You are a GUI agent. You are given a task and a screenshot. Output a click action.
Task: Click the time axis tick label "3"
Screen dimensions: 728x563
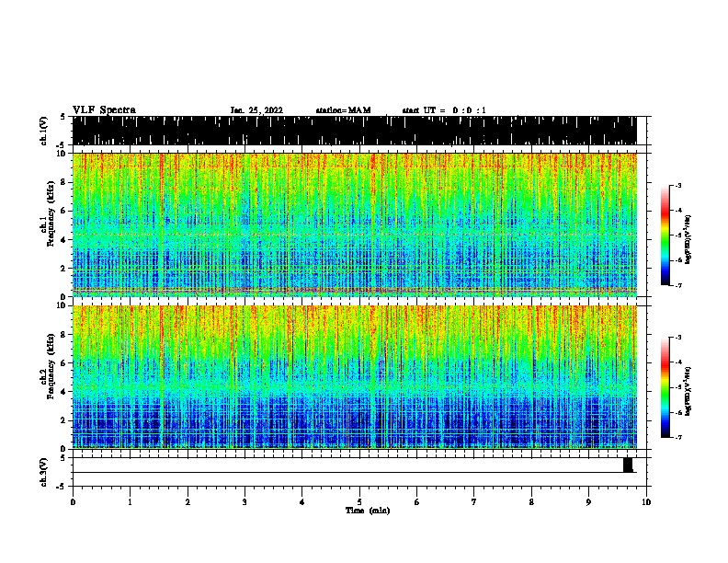pos(245,502)
